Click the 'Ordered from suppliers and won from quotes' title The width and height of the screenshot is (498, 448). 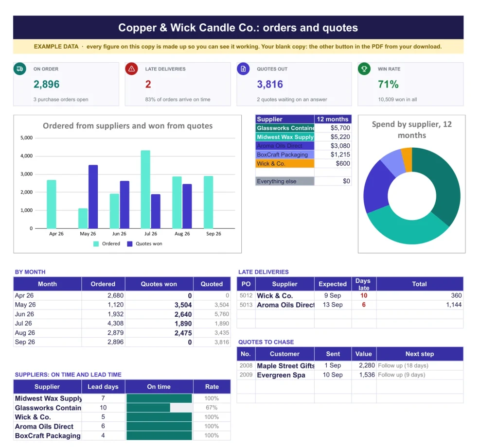128,126
